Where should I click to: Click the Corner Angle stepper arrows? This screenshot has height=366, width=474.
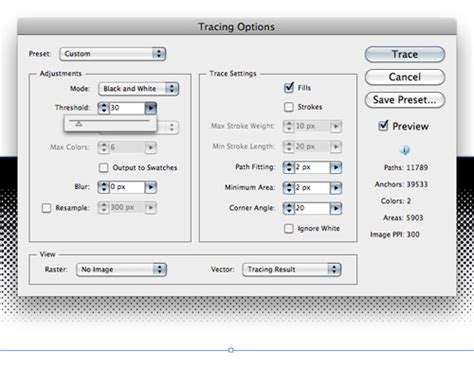(289, 208)
